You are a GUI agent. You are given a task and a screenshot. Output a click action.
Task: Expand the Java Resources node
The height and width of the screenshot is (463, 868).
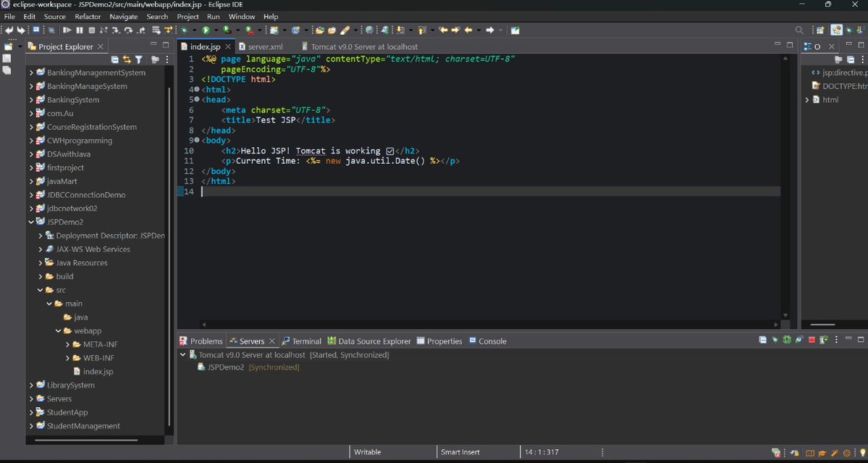[41, 262]
